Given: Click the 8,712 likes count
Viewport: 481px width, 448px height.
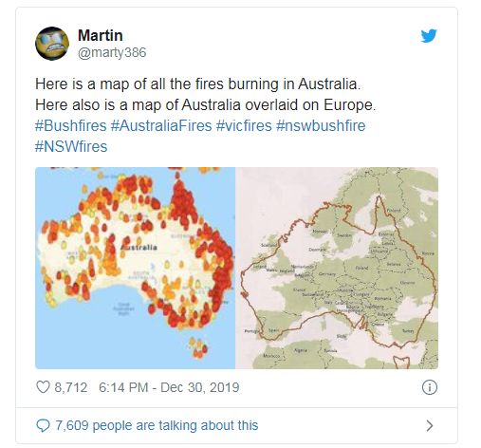Looking at the screenshot, I should pyautogui.click(x=71, y=387).
